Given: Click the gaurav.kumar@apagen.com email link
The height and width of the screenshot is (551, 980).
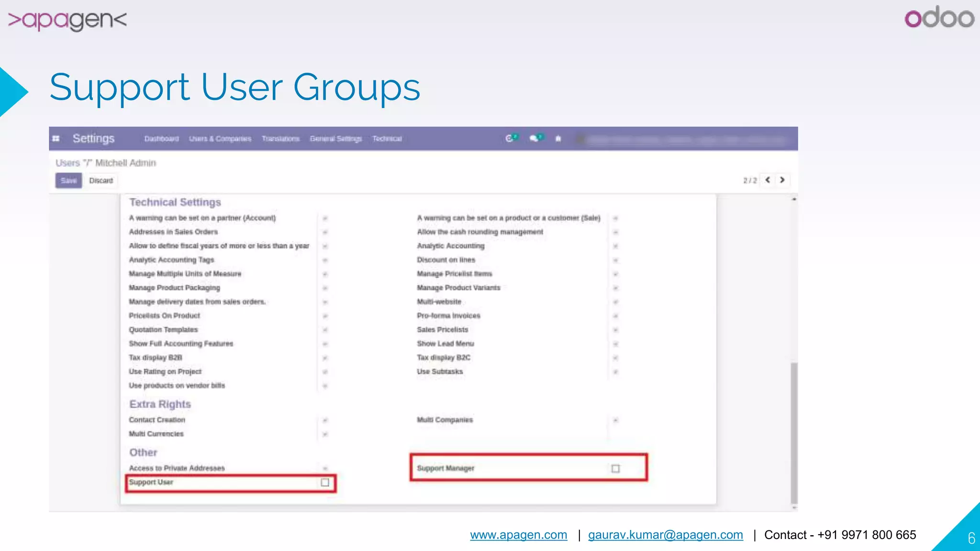Looking at the screenshot, I should click(x=666, y=535).
